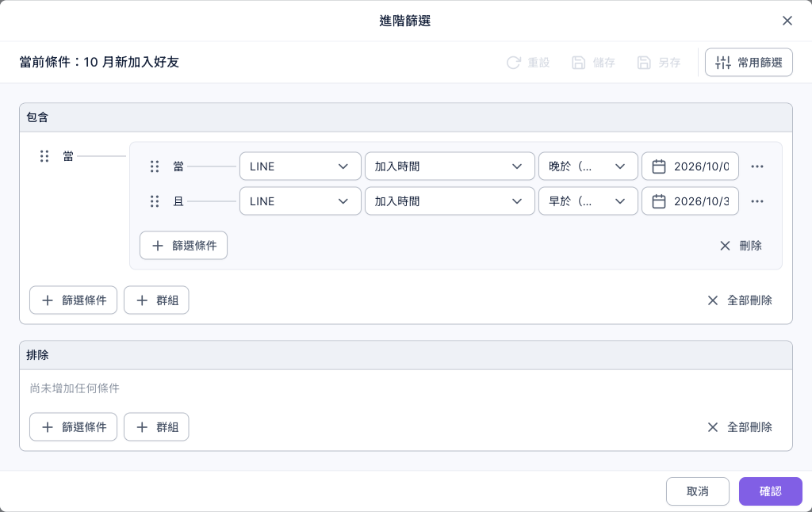The width and height of the screenshot is (812, 512).
Task: Open 加入時間 dropdown in 早於 row
Action: tap(450, 201)
